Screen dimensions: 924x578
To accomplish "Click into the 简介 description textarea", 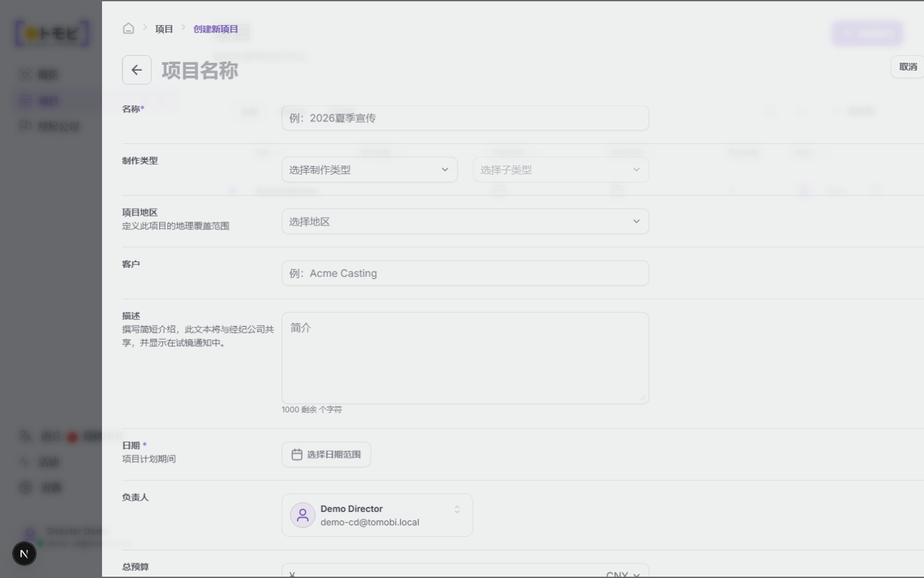I will (465, 358).
